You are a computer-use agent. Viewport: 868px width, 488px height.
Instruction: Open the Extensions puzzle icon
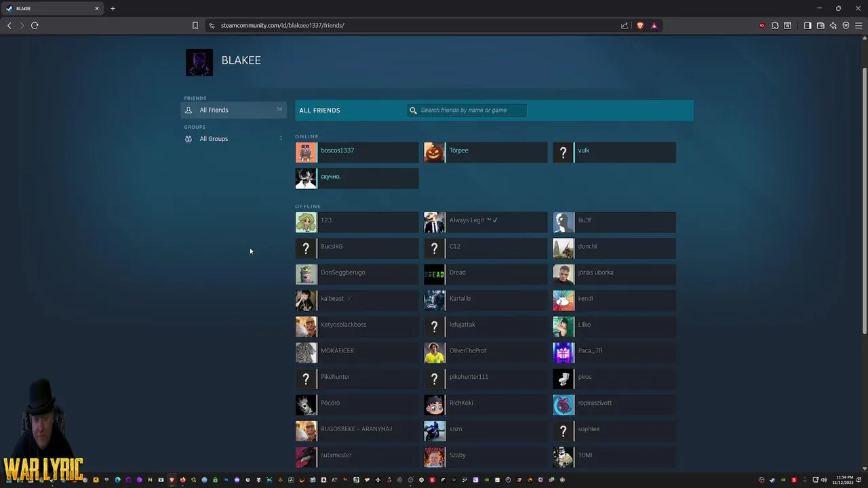point(775,25)
